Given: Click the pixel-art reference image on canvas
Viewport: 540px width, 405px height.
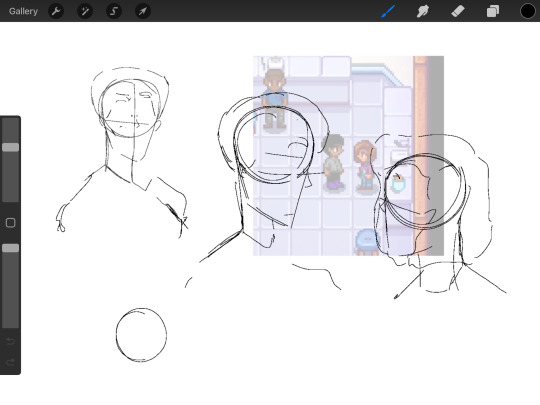Looking at the screenshot, I should [349, 156].
